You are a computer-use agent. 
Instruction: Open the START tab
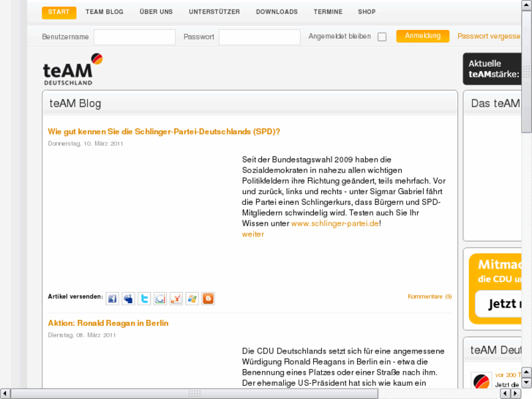59,12
